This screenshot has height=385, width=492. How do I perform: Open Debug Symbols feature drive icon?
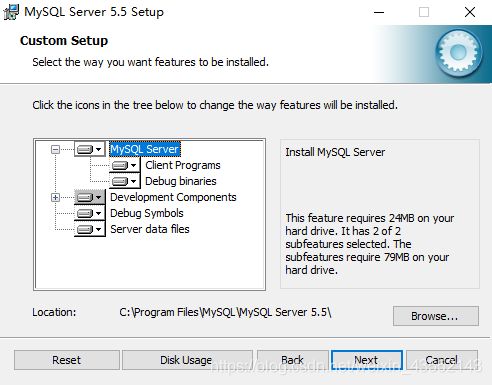[x=89, y=213]
